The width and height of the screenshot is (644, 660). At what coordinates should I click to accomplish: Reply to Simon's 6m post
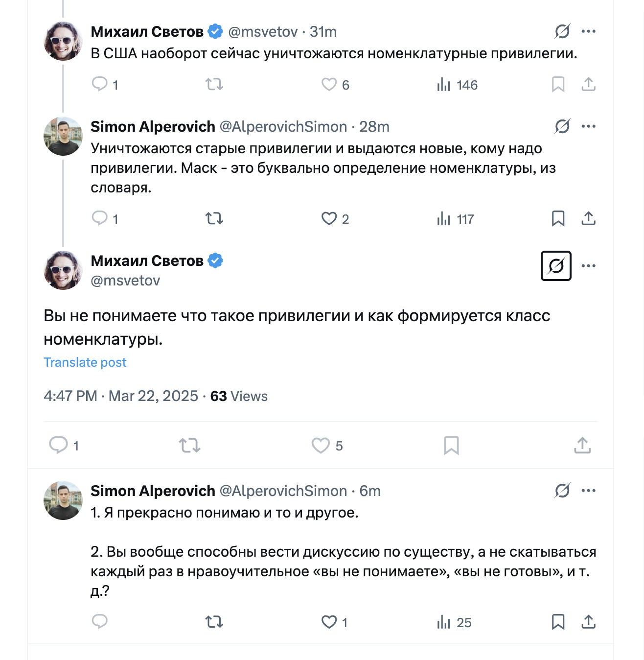click(x=100, y=622)
